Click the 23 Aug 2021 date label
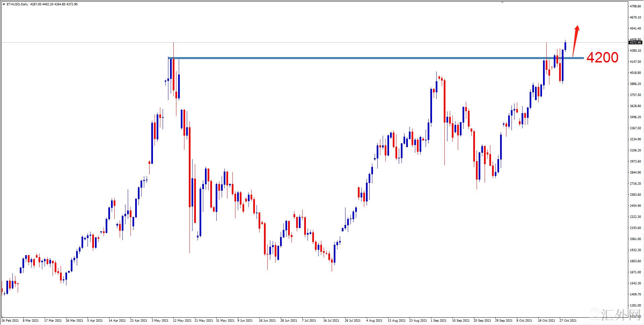The width and height of the screenshot is (644, 325). (x=418, y=321)
